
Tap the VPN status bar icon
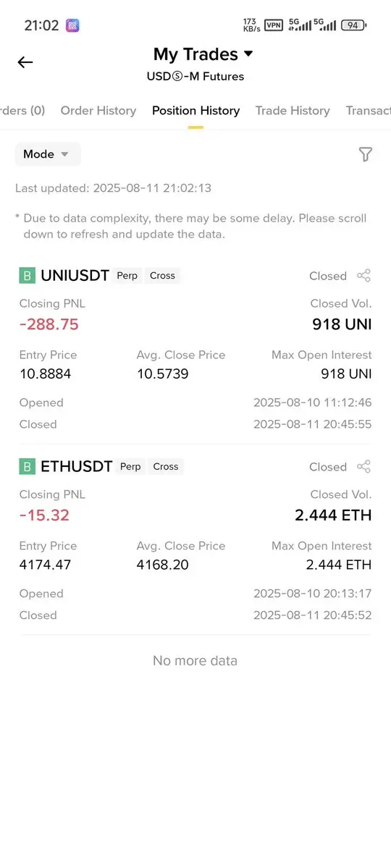274,25
